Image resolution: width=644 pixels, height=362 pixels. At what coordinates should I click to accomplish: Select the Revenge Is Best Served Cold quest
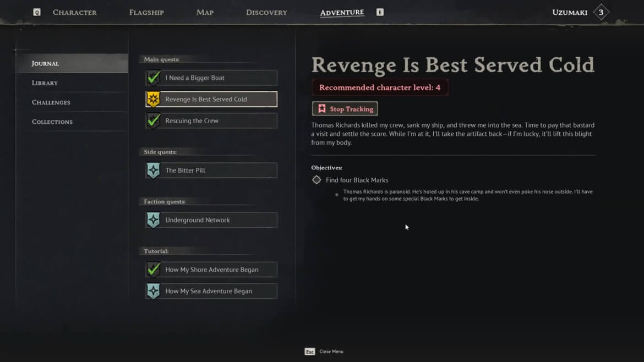pyautogui.click(x=211, y=100)
